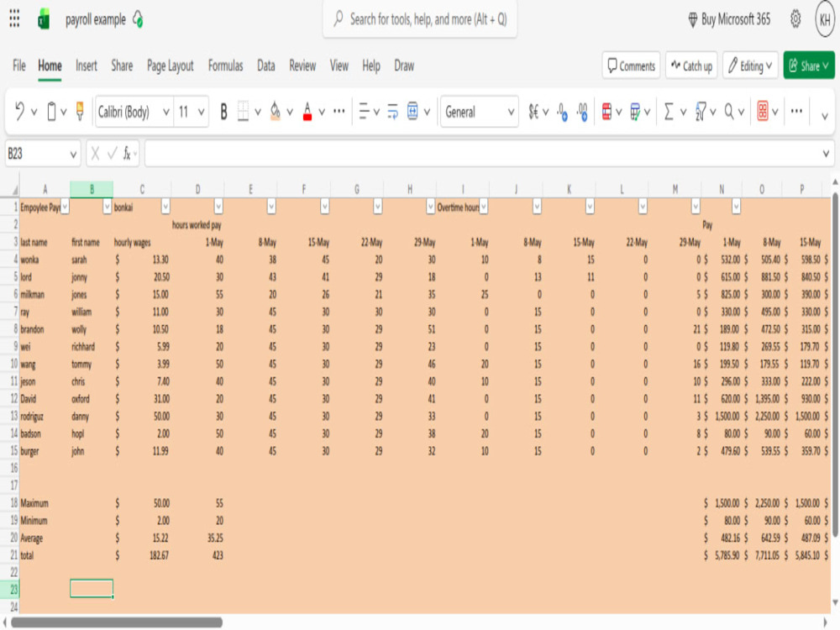Open the Editing mode menu

coord(750,66)
